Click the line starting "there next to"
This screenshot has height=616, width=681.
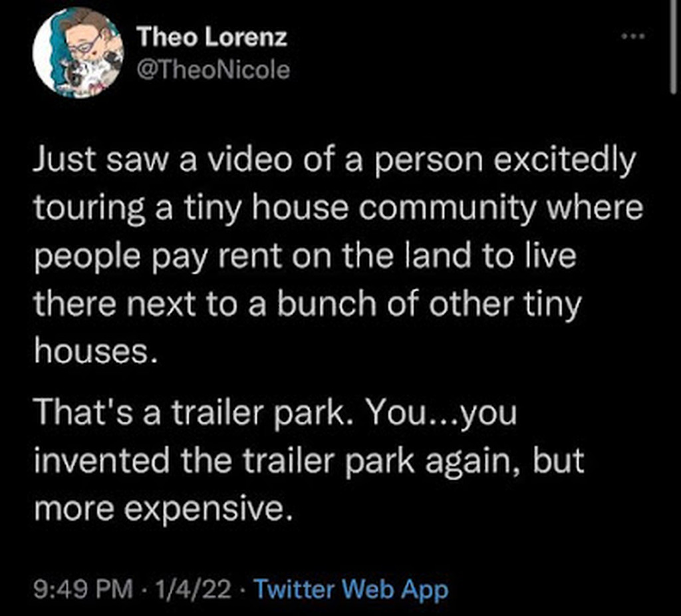coord(307,303)
